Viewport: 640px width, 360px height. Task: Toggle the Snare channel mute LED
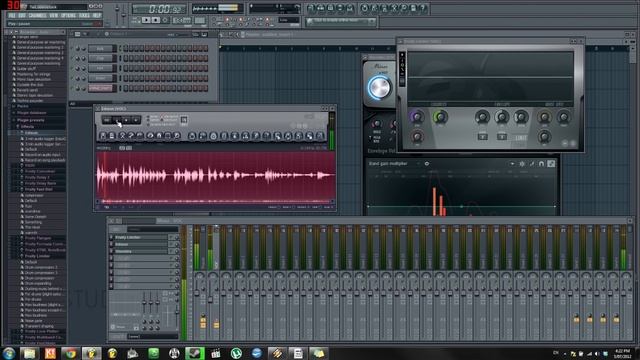(x=73, y=78)
